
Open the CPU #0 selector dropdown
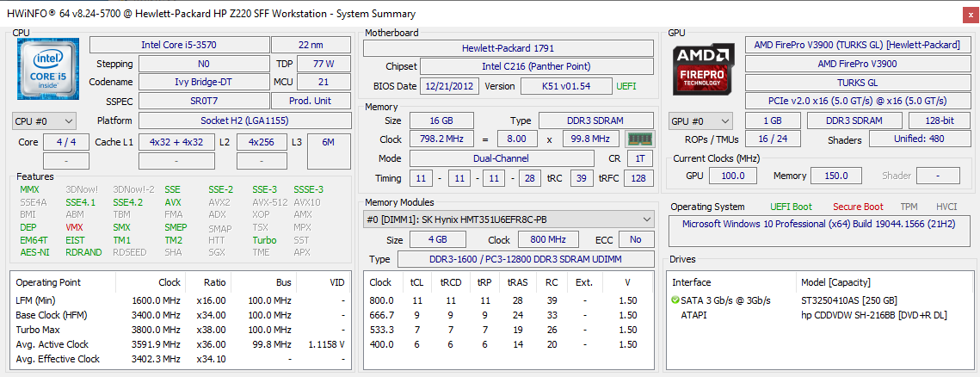coord(44,121)
